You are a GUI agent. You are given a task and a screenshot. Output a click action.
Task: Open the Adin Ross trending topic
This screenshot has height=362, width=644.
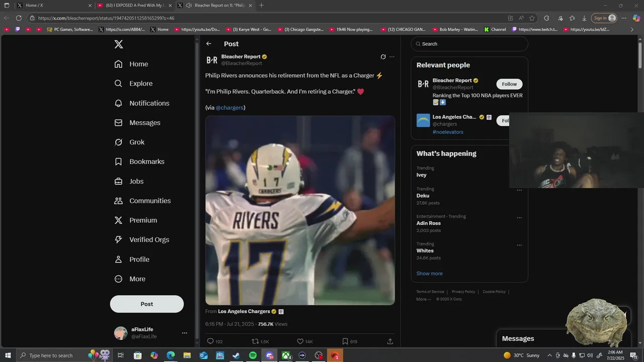point(429,223)
